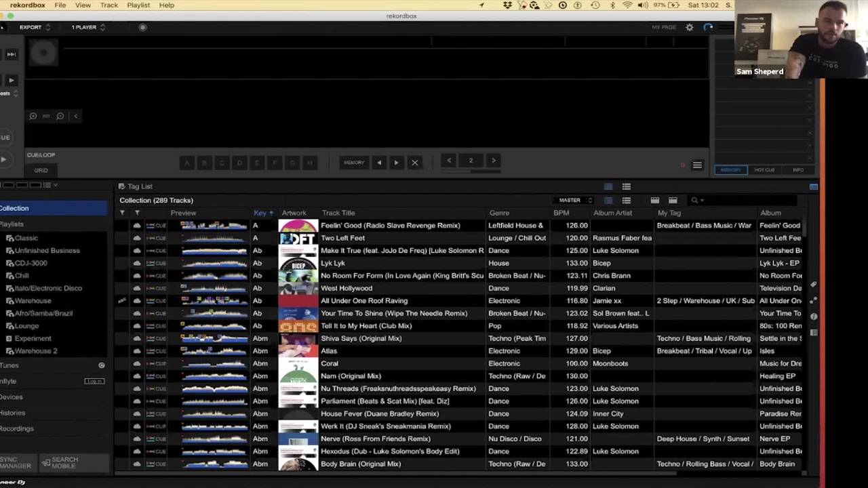This screenshot has width=868, height=488.
Task: Jump to the next memory cue arrow
Action: coord(396,163)
